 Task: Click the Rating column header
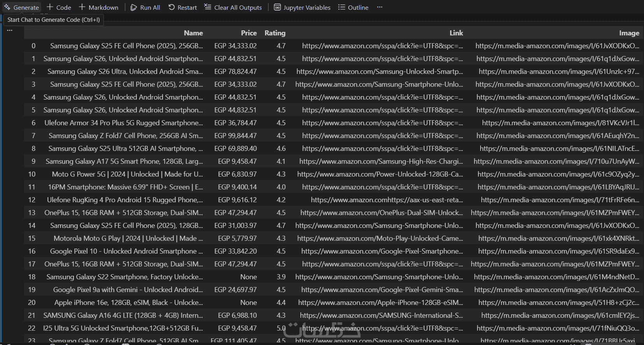tap(275, 33)
